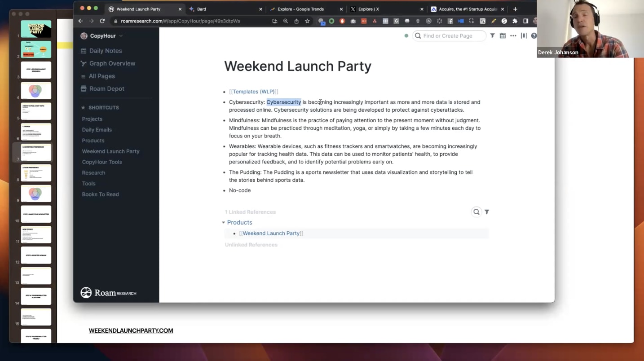644x361 pixels.
Task: Open the calendar date picker icon
Action: coord(503,35)
